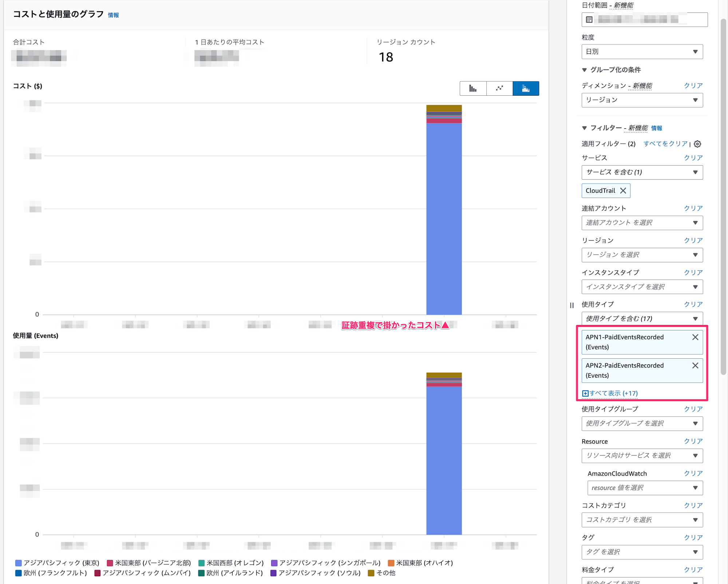Click the ムンバイ legend color swatch
Screen dimensions: 728x584
click(98, 573)
